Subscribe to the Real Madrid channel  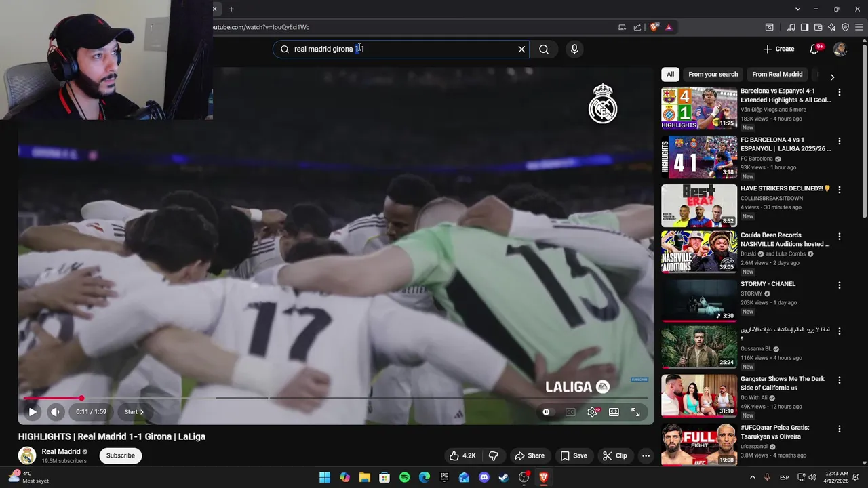pyautogui.click(x=121, y=455)
